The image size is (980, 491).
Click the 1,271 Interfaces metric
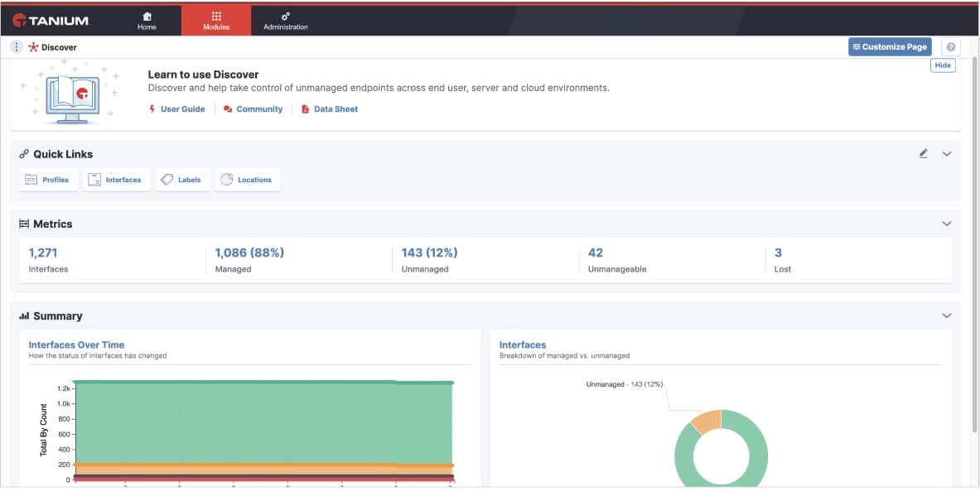[x=48, y=260]
